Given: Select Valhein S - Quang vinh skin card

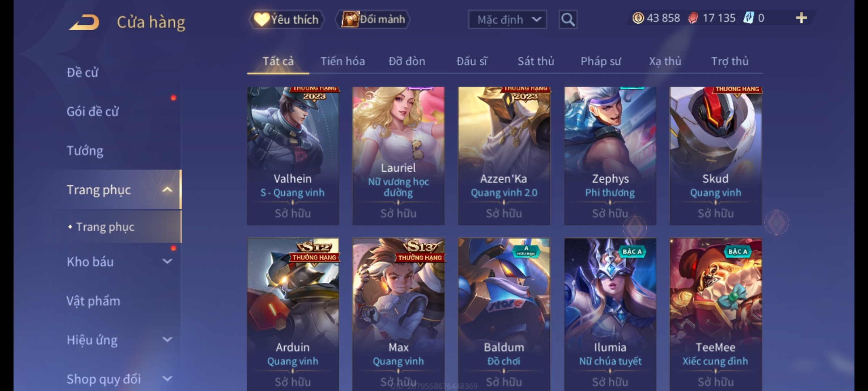Looking at the screenshot, I should coord(293,156).
